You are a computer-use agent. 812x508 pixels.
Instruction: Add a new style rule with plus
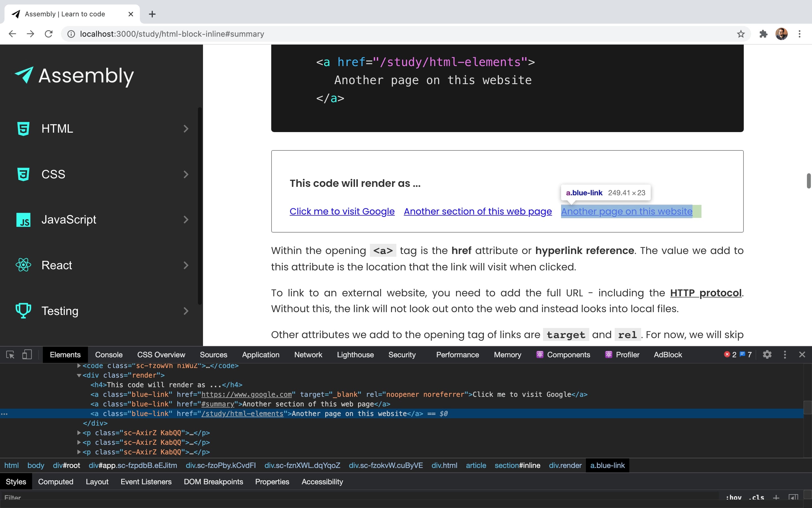tap(776, 498)
